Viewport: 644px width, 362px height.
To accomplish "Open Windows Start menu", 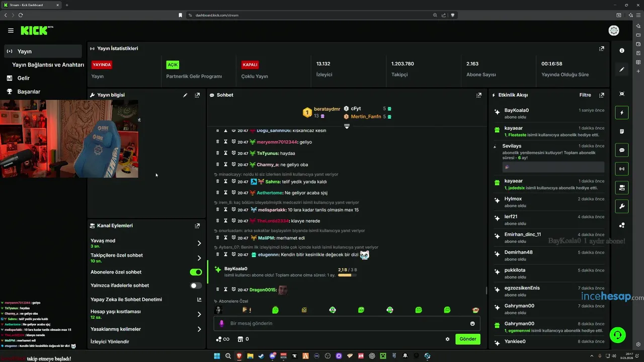I will tap(217, 356).
